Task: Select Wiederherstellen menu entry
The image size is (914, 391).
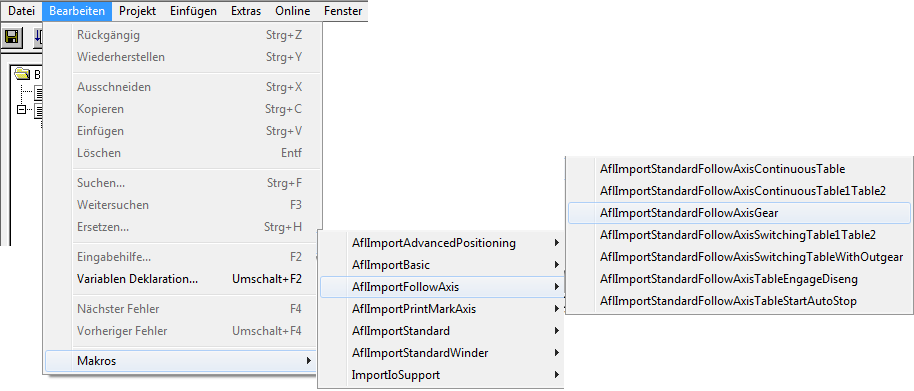Action: [183, 57]
